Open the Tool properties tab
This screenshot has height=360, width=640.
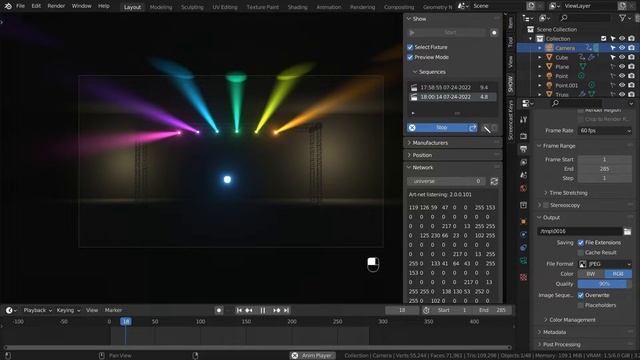pos(524,119)
